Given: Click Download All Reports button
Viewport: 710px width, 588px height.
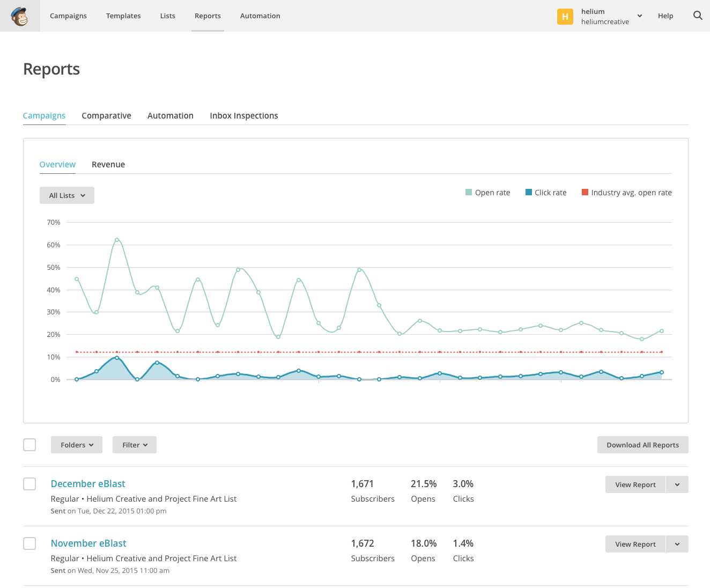Looking at the screenshot, I should coord(642,445).
